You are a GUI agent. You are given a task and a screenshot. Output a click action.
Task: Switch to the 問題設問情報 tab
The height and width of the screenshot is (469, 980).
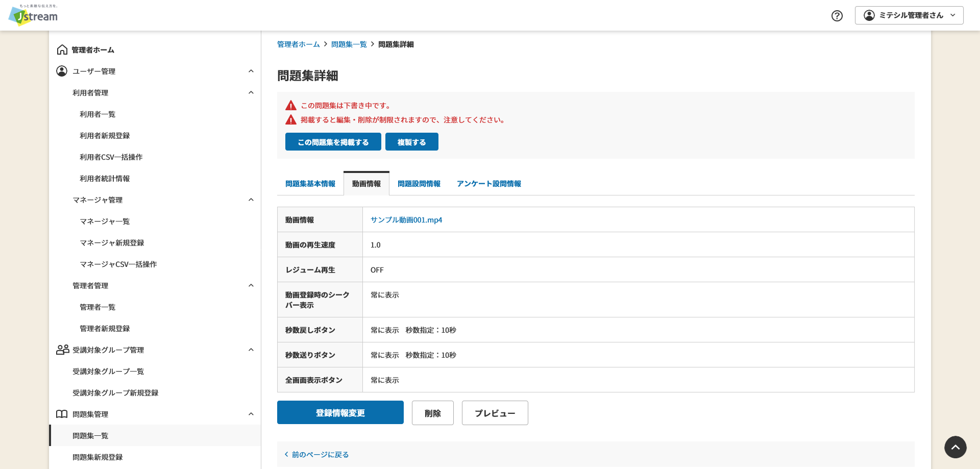click(x=419, y=184)
